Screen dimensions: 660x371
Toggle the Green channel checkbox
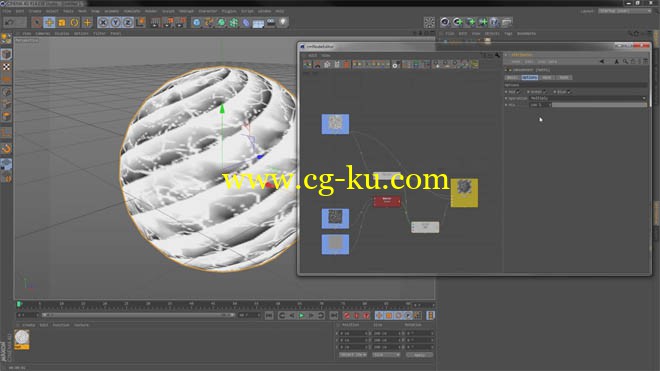click(x=544, y=91)
